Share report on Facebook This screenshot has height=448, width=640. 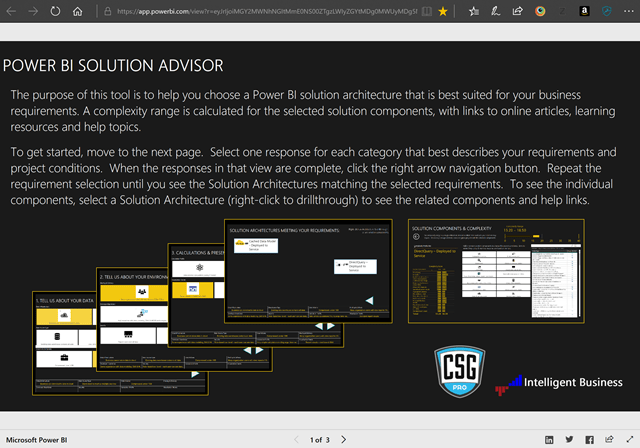click(589, 439)
